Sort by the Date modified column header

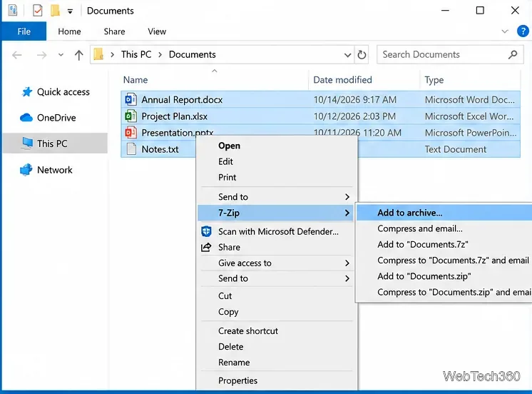click(364, 80)
